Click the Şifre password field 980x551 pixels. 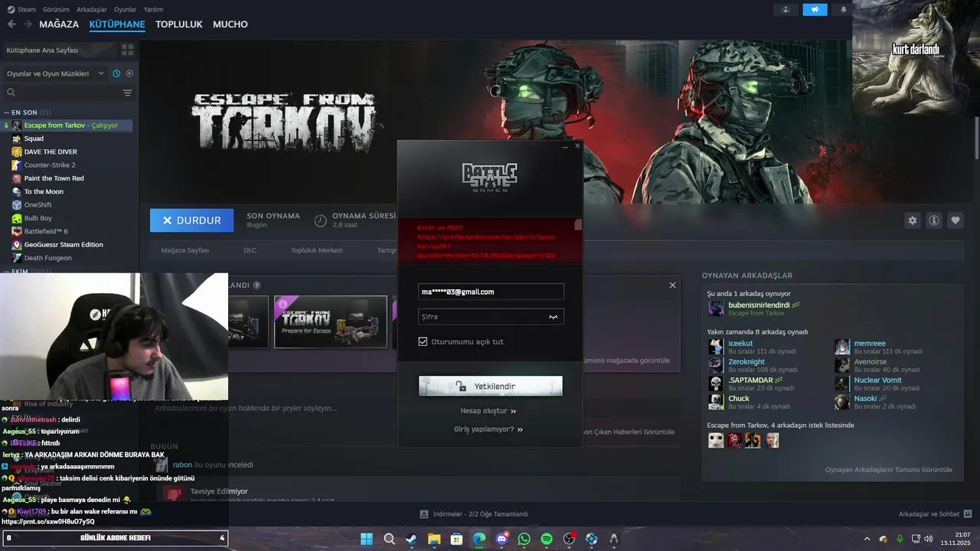pyautogui.click(x=492, y=316)
